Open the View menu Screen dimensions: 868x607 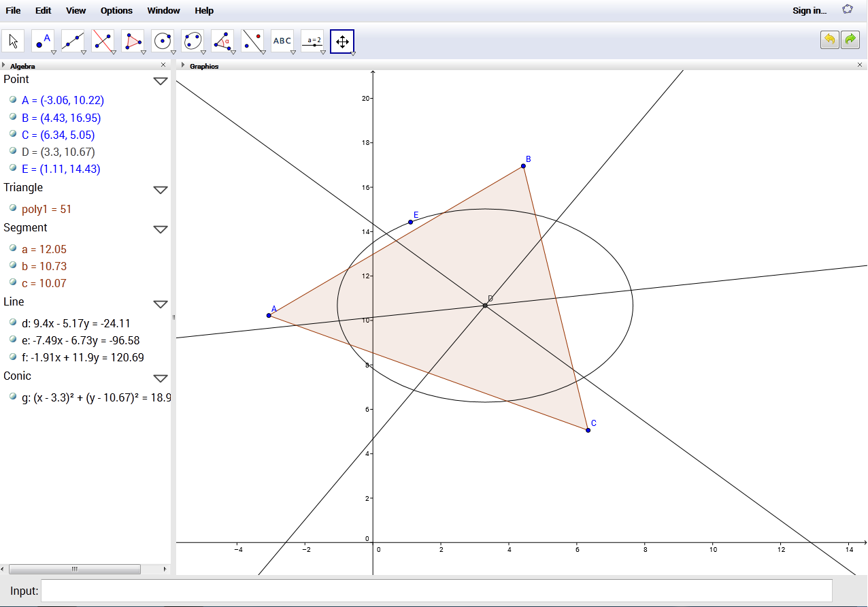point(76,10)
